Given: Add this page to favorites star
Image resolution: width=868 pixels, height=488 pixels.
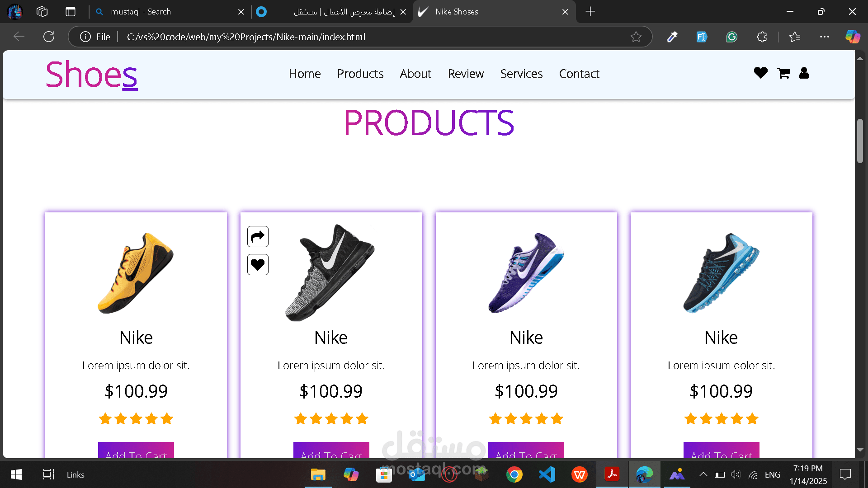Looking at the screenshot, I should pos(636,37).
